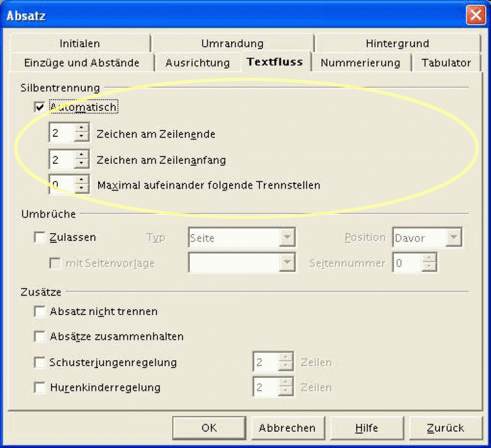Switch to Einzüge und Abstände tab
491x448 pixels.
point(81,63)
